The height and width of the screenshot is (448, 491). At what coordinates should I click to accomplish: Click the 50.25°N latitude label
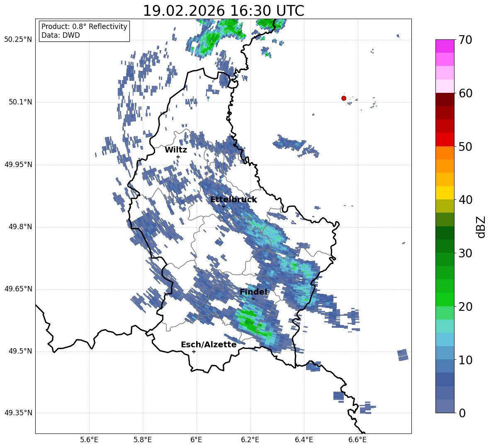click(x=18, y=40)
